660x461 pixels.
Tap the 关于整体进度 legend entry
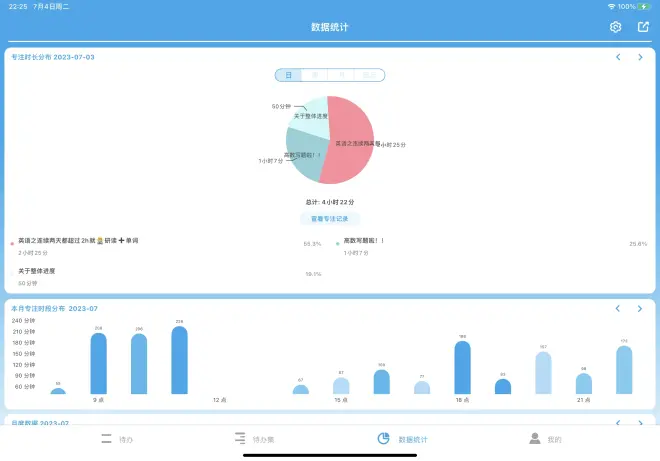[x=37, y=271]
